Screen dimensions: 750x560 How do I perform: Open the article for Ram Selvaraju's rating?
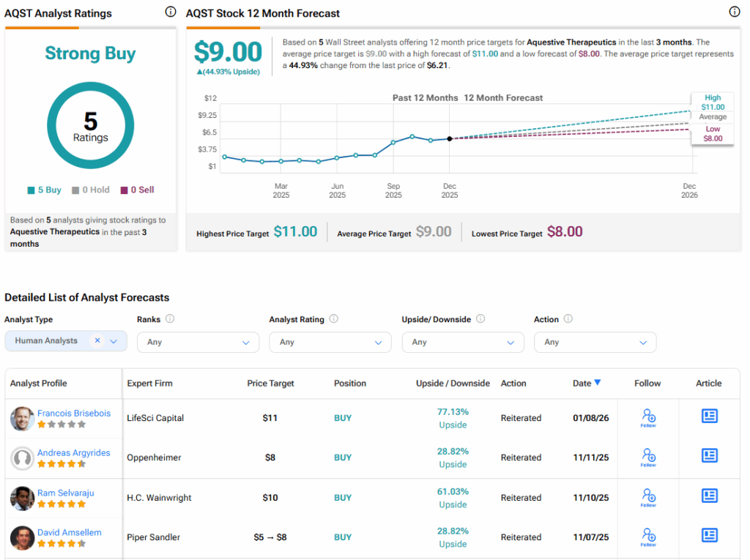709,496
